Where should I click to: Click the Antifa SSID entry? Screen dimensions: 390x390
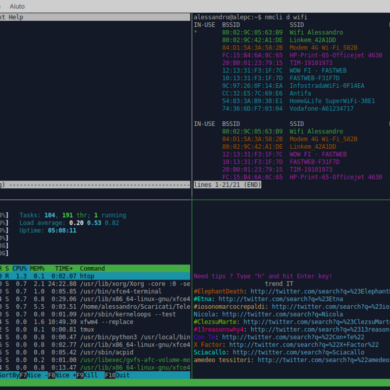tap(300, 93)
